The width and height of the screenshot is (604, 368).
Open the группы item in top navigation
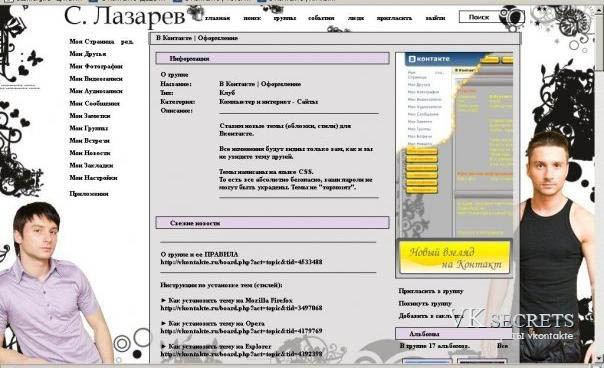tap(285, 18)
